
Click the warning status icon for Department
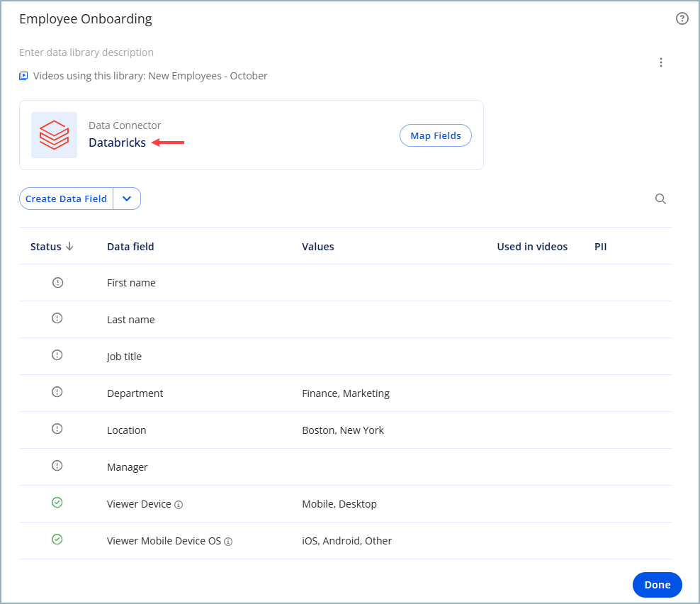pos(57,392)
